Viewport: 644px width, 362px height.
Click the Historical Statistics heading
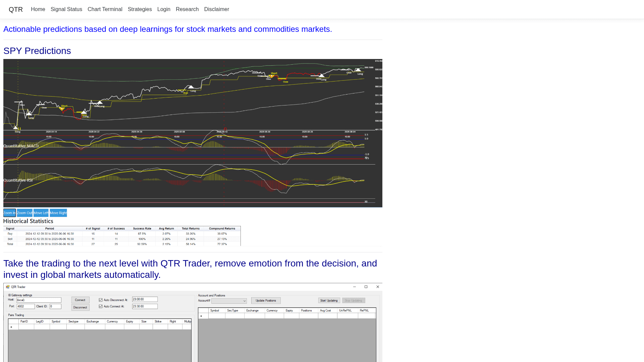(x=29, y=221)
